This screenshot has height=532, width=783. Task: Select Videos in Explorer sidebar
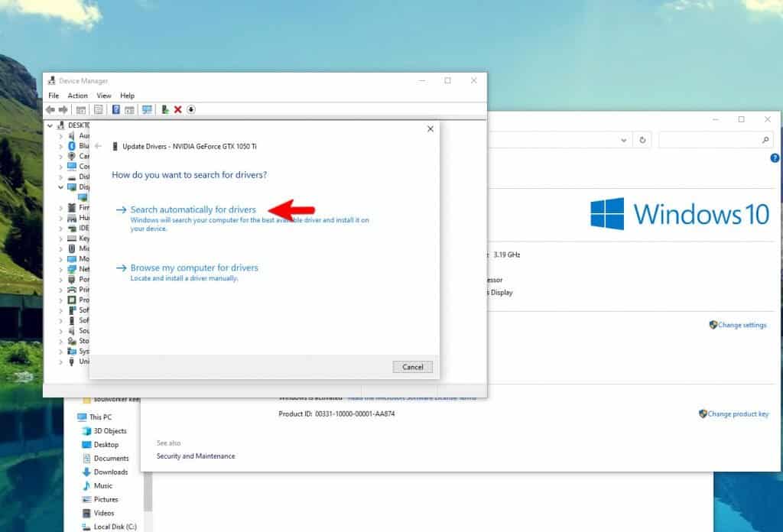coord(103,513)
